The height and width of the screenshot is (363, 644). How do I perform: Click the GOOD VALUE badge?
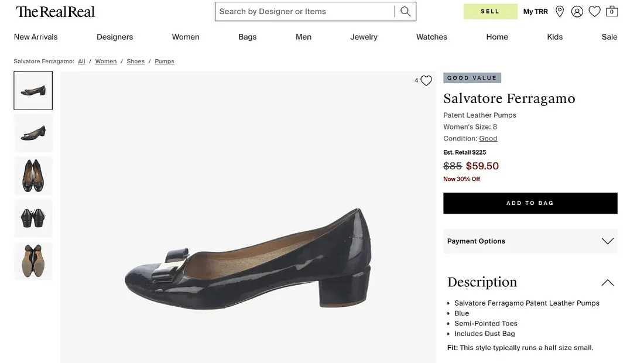472,78
